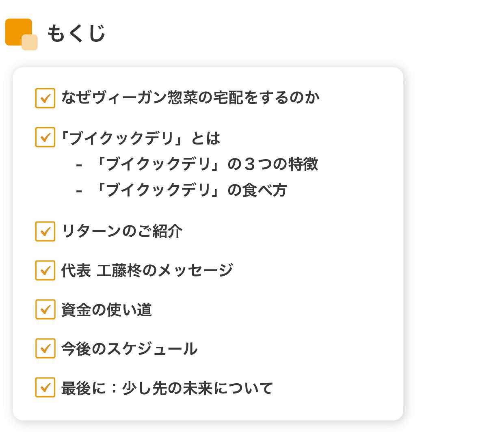Open the なぜヴィーガン惣菜の宅配をするのか section link
This screenshot has width=504, height=445.
tap(190, 98)
